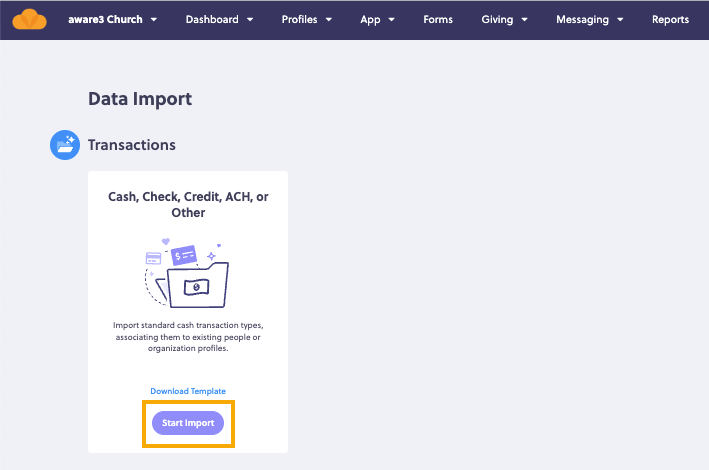Select aware3 Church in the navigation bar
This screenshot has width=709, height=470.
point(105,19)
